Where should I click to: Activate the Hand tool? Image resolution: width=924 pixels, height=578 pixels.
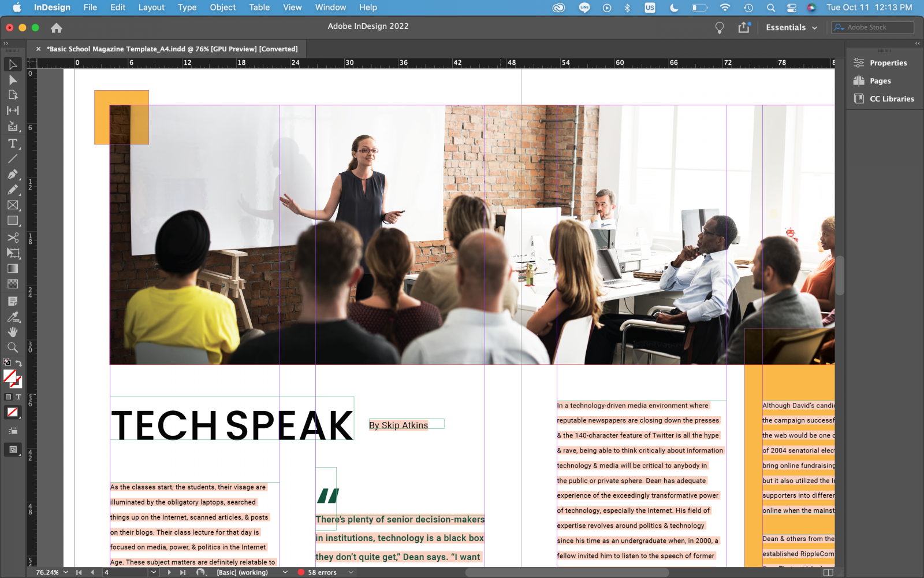[13, 332]
